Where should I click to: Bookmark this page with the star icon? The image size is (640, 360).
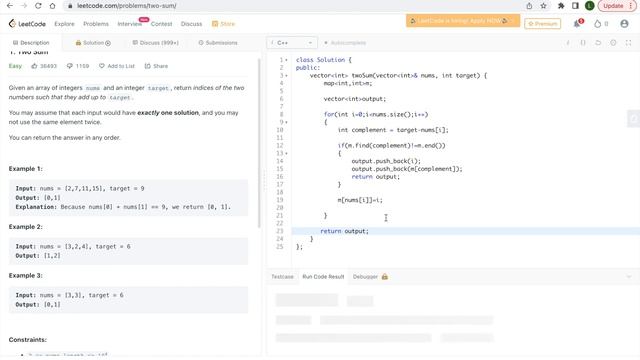543,6
